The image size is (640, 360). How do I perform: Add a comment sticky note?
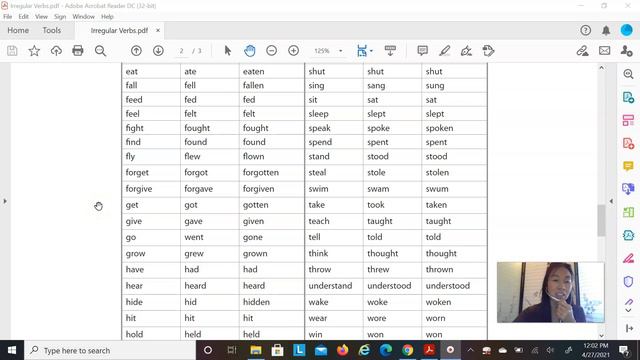[x=422, y=51]
